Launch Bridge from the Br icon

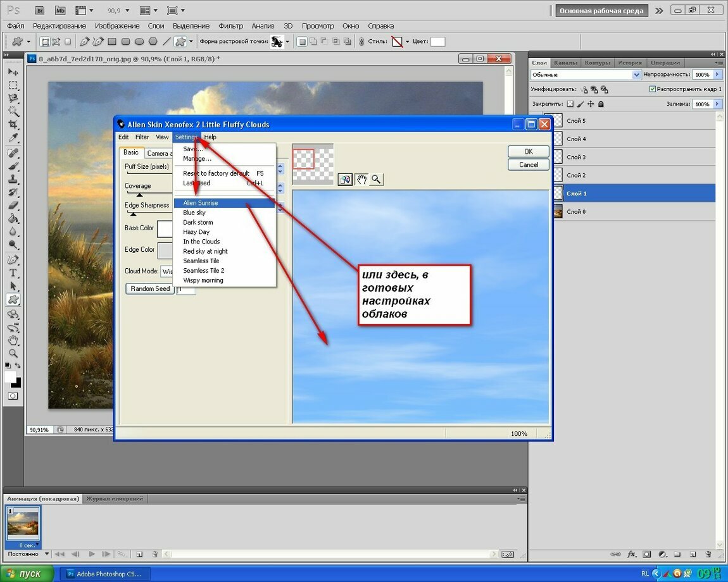(40, 10)
